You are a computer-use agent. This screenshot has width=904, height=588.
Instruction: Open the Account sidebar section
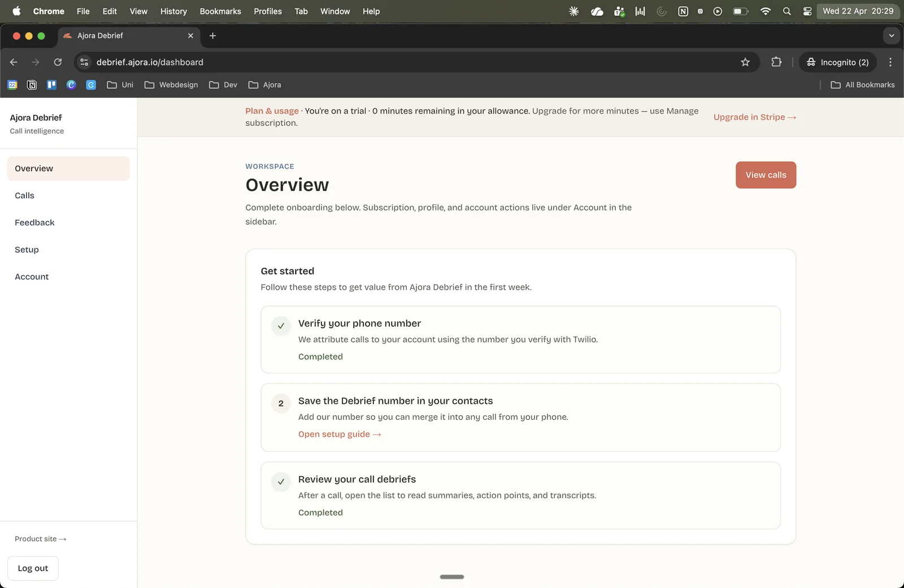[x=68, y=277]
